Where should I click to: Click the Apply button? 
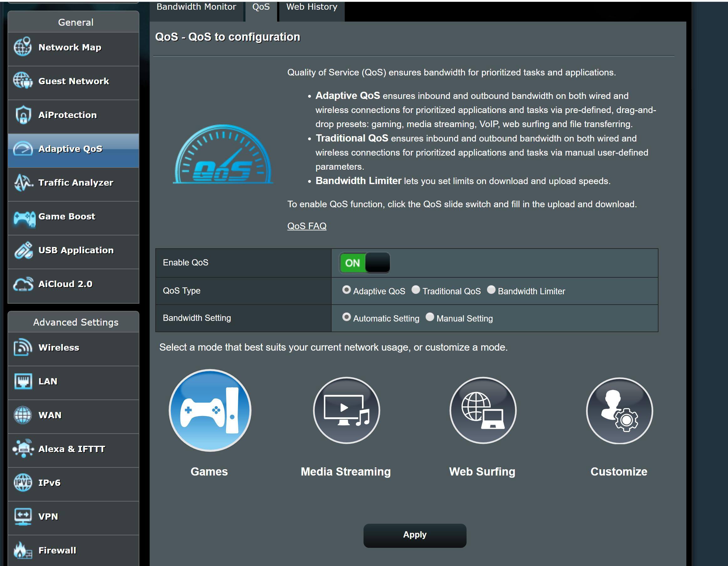pyautogui.click(x=414, y=535)
